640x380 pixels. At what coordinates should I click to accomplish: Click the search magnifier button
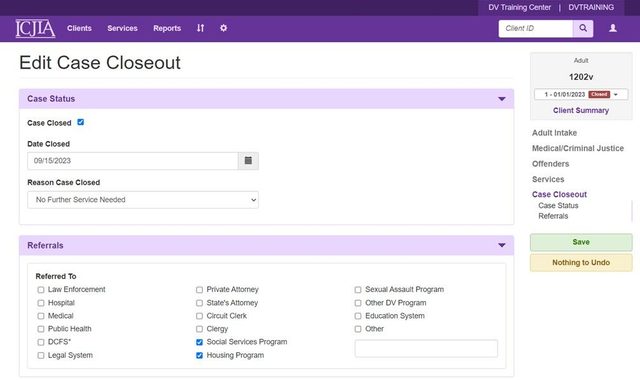coord(583,29)
